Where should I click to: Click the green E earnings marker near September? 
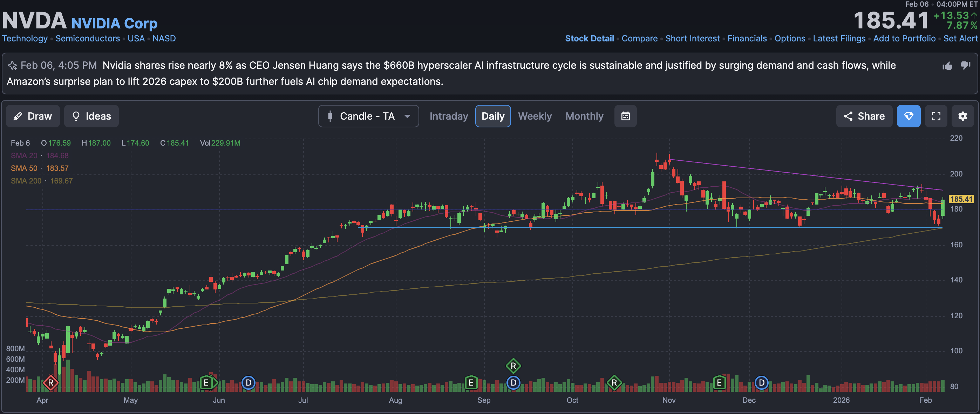point(471,382)
